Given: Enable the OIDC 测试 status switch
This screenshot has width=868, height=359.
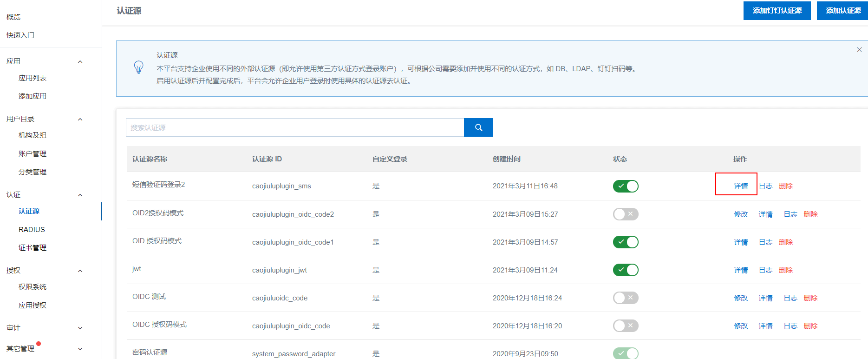Looking at the screenshot, I should (625, 298).
